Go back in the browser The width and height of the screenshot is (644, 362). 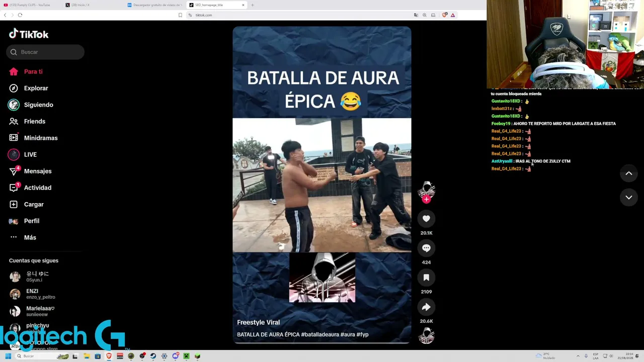(5, 15)
